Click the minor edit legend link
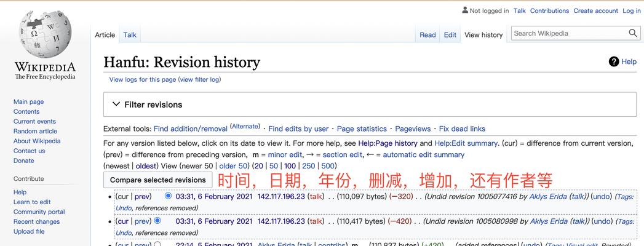Viewport: 644px width, 246px height. pos(285,155)
